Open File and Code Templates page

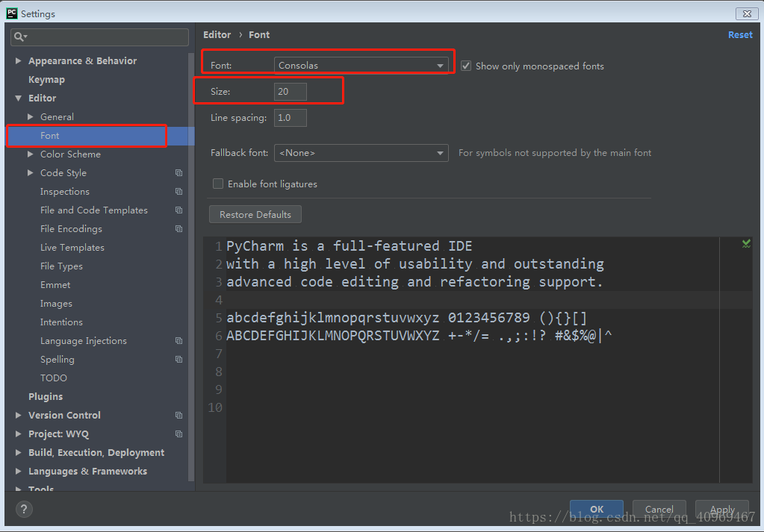click(94, 210)
